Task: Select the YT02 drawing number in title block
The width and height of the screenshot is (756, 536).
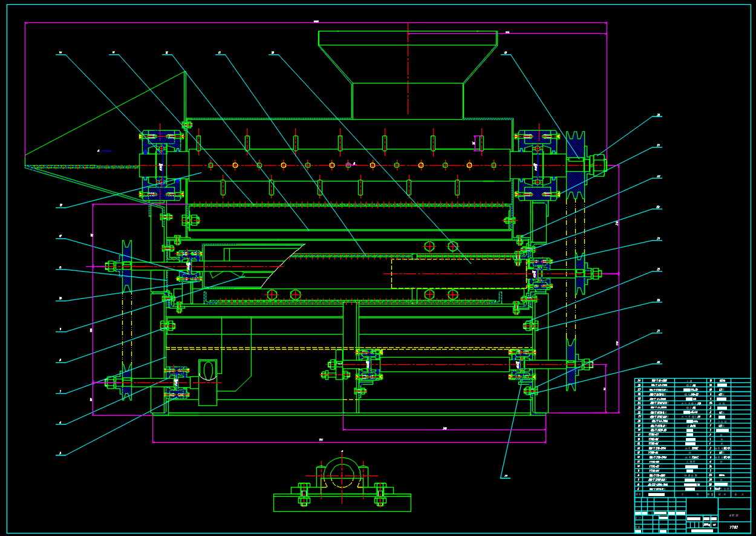Action: click(x=733, y=528)
